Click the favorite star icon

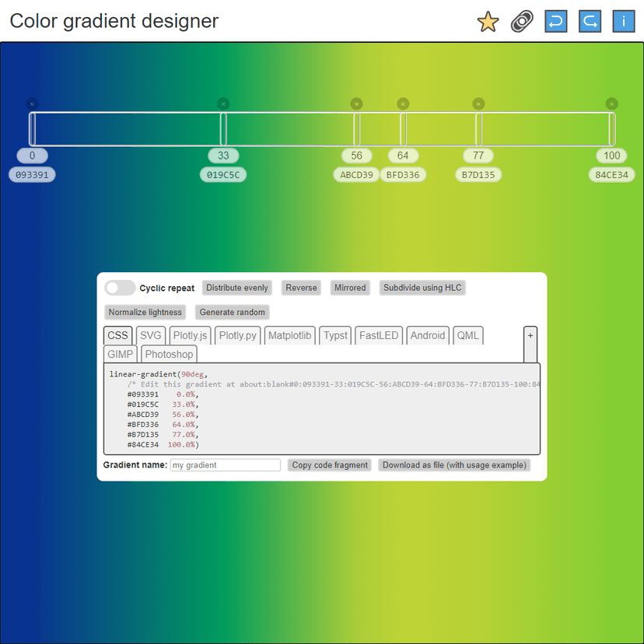click(x=487, y=22)
